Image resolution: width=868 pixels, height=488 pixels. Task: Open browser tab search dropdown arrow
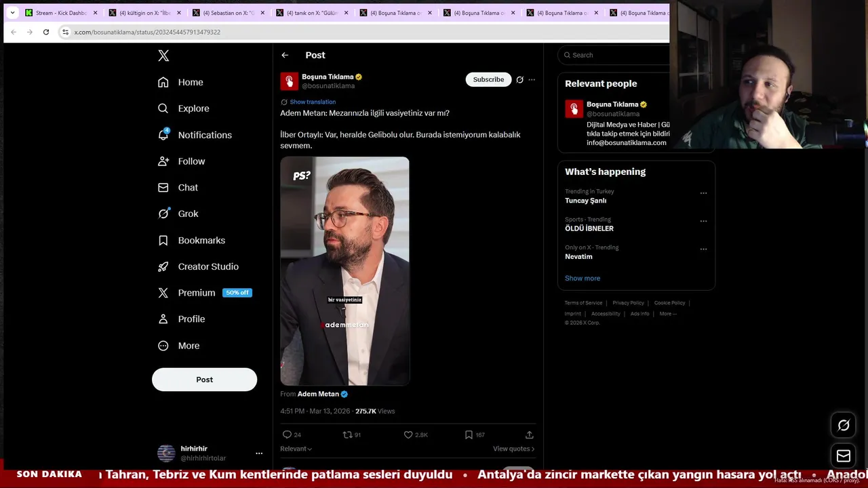(x=12, y=13)
